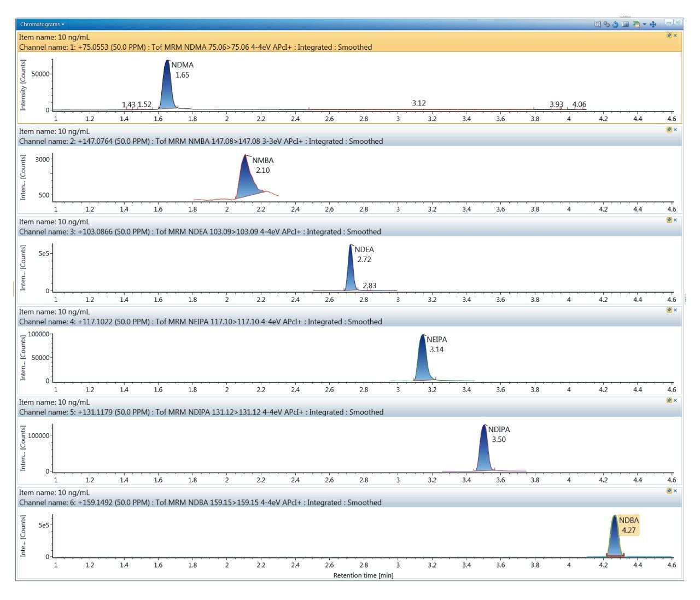Maximize the Chromatograms panel
The image size is (700, 600).
(678, 22)
